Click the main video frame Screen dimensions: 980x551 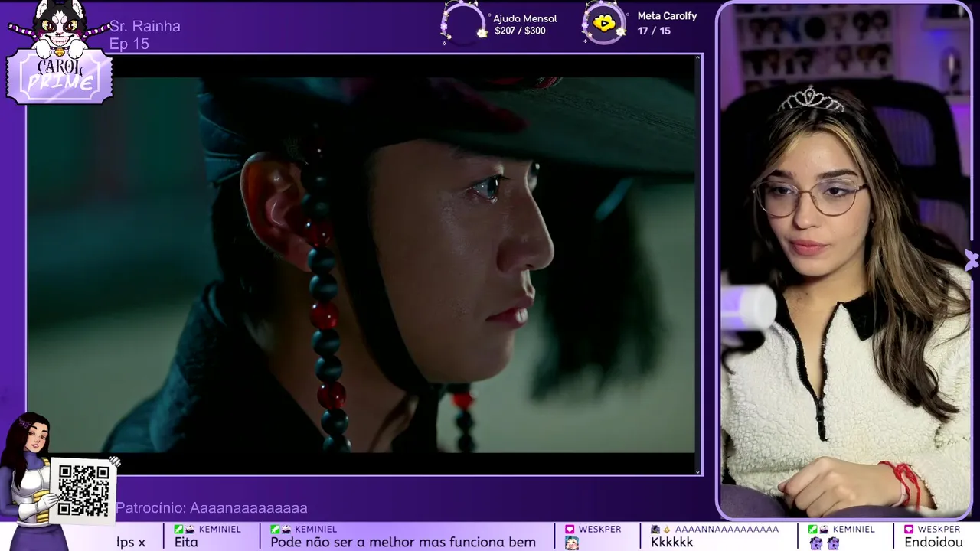(x=364, y=265)
